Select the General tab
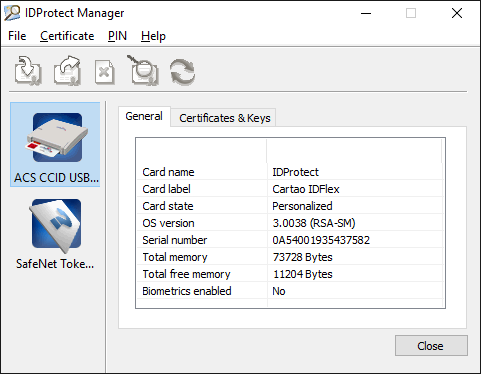481x374 pixels. point(144,116)
